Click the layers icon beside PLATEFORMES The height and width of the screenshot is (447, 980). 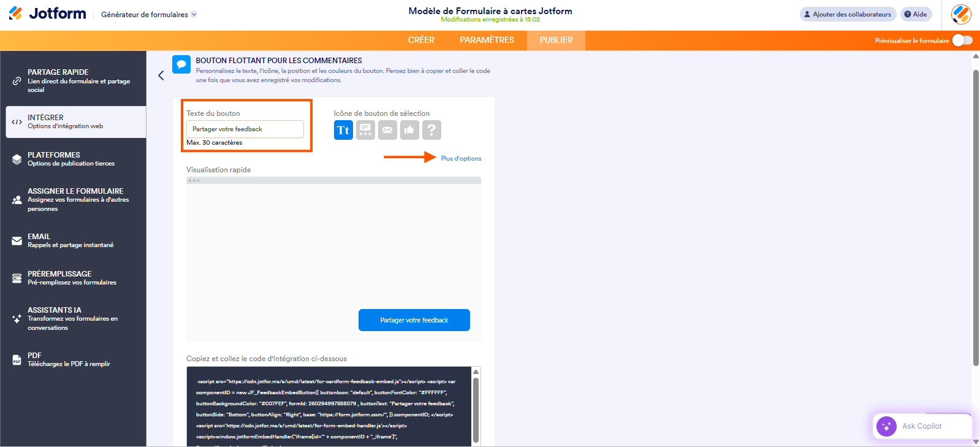coord(17,159)
